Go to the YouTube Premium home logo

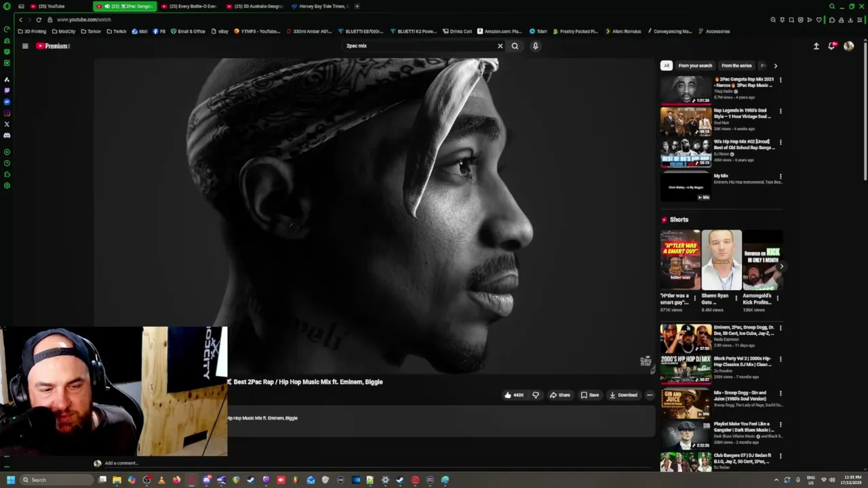coord(53,46)
